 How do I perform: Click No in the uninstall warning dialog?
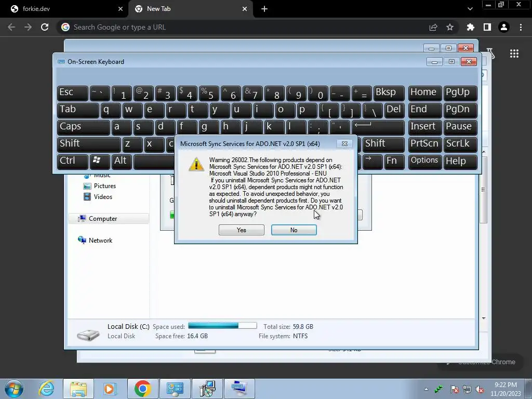294,230
